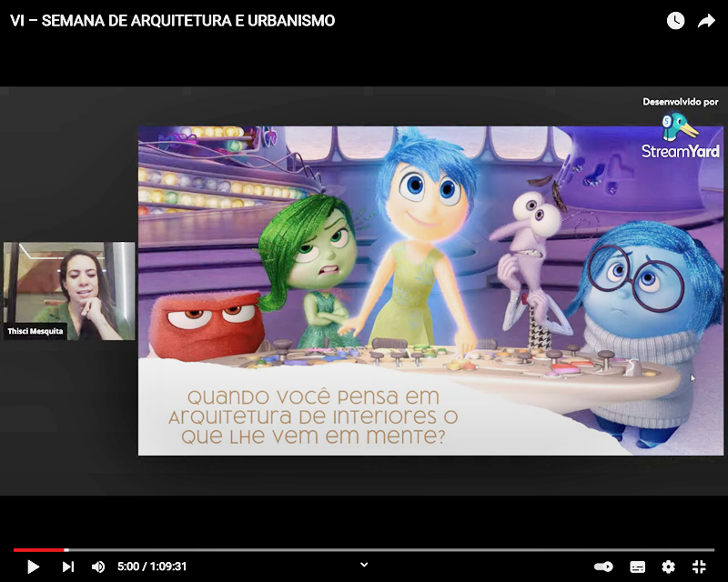The height and width of the screenshot is (582, 728).
Task: Click the Inside Out presentation slide
Action: (x=430, y=290)
